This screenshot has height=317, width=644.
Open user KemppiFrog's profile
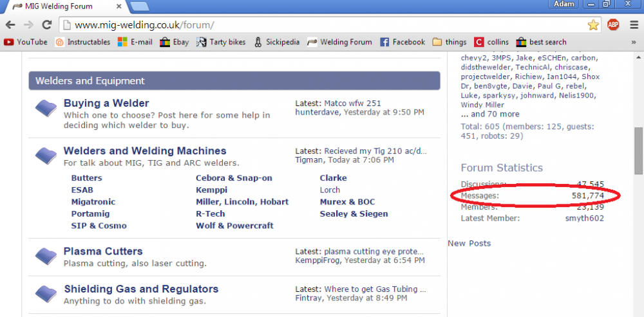pos(317,260)
